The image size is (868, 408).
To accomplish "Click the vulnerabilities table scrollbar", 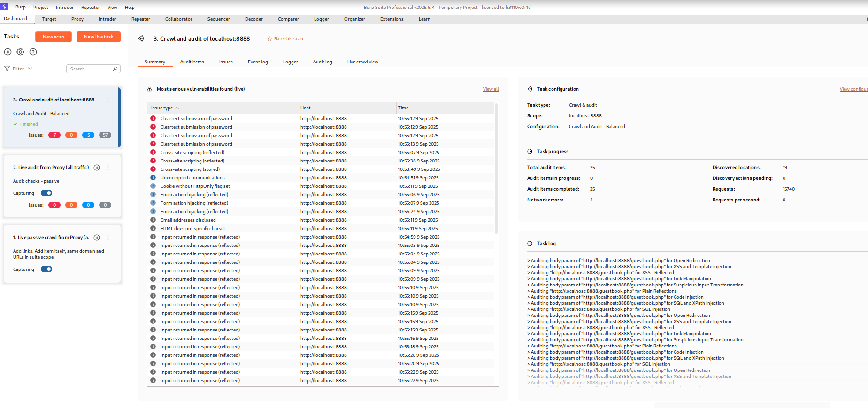I will tap(496, 169).
